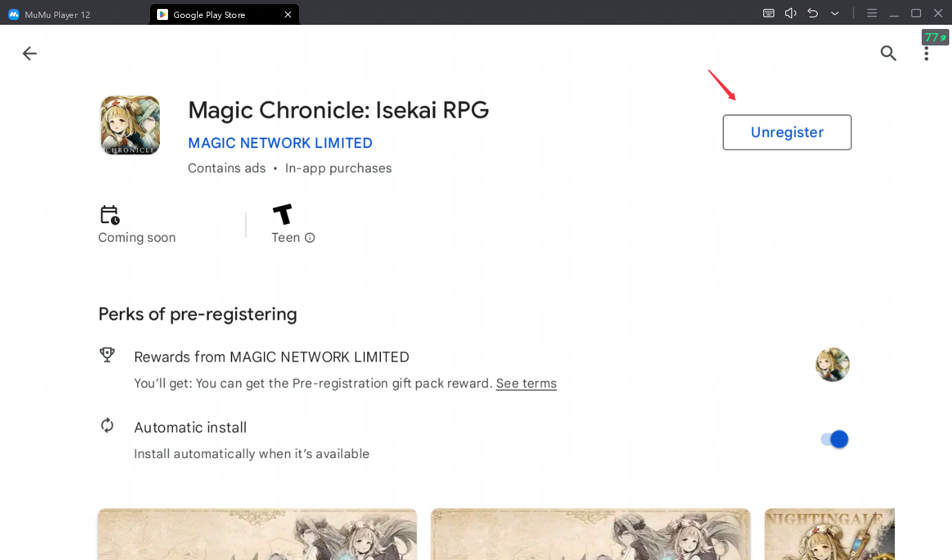
Task: Open the first game screenshot
Action: coord(257,534)
